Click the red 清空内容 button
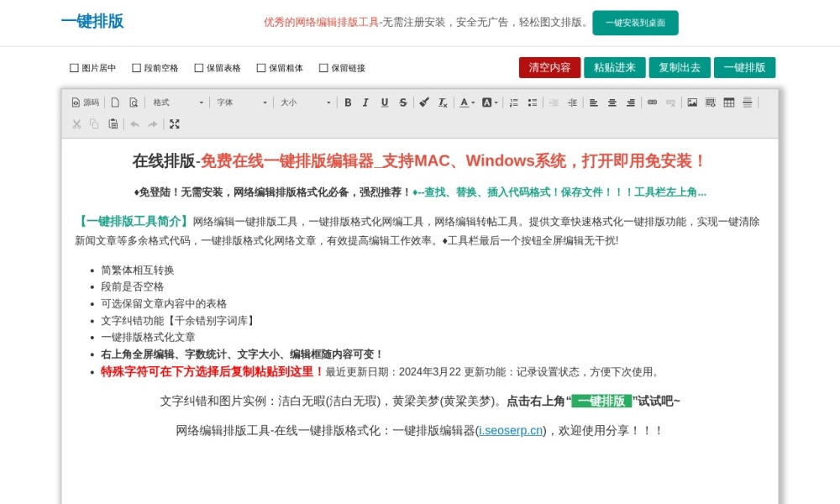840x504 pixels. pyautogui.click(x=549, y=68)
